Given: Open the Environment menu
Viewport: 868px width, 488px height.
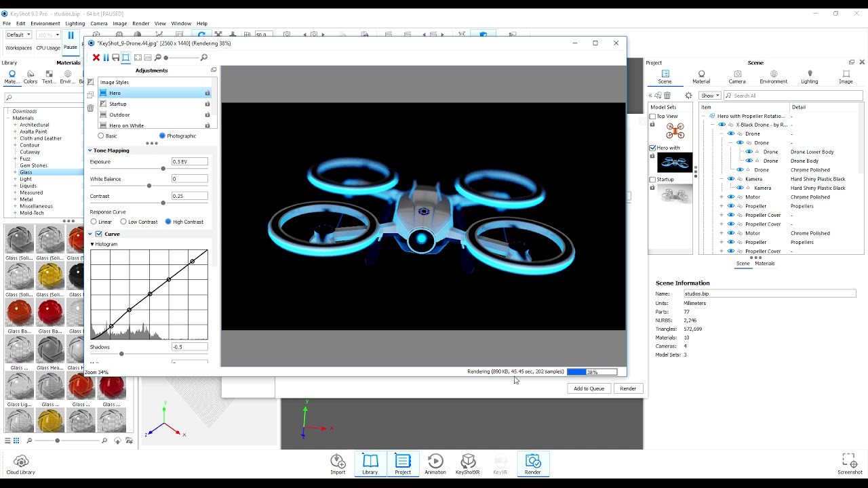Looking at the screenshot, I should point(45,24).
